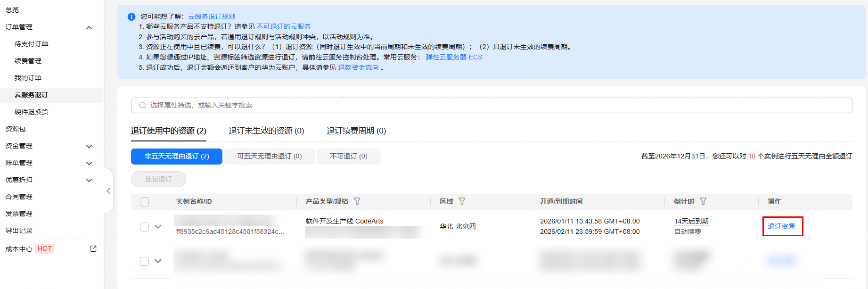The width and height of the screenshot is (868, 289).
Task: Click the filter icon beside 产品类型/规格
Action: tap(357, 201)
